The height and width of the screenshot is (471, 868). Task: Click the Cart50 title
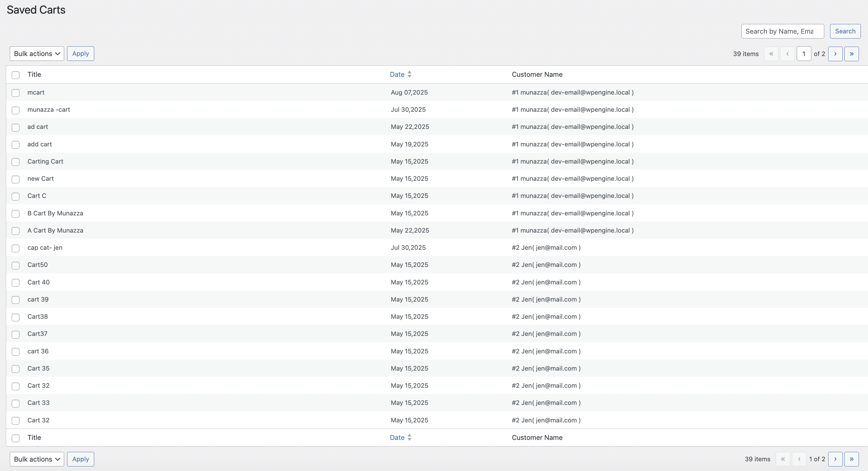[x=37, y=265]
